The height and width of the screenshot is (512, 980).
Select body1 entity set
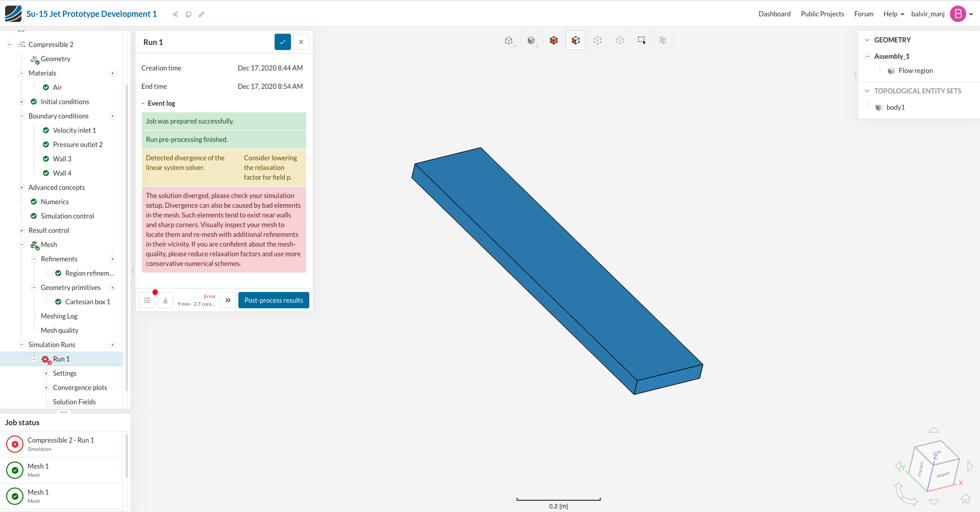click(x=895, y=107)
